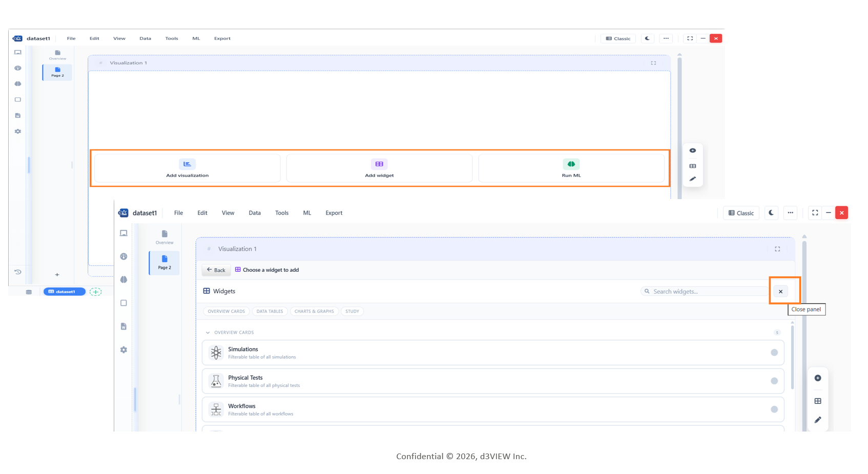Click the Add visualization card
The image size is (868, 474).
(188, 168)
